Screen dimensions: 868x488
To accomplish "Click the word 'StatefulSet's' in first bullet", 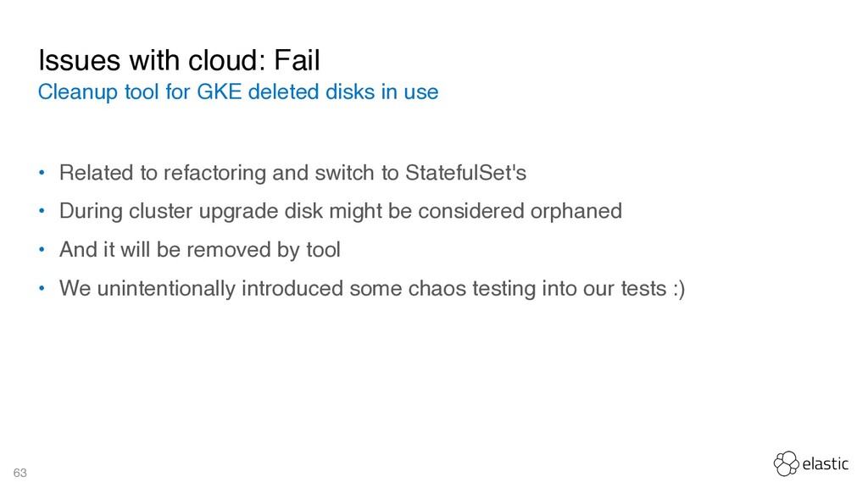I will 465,173.
